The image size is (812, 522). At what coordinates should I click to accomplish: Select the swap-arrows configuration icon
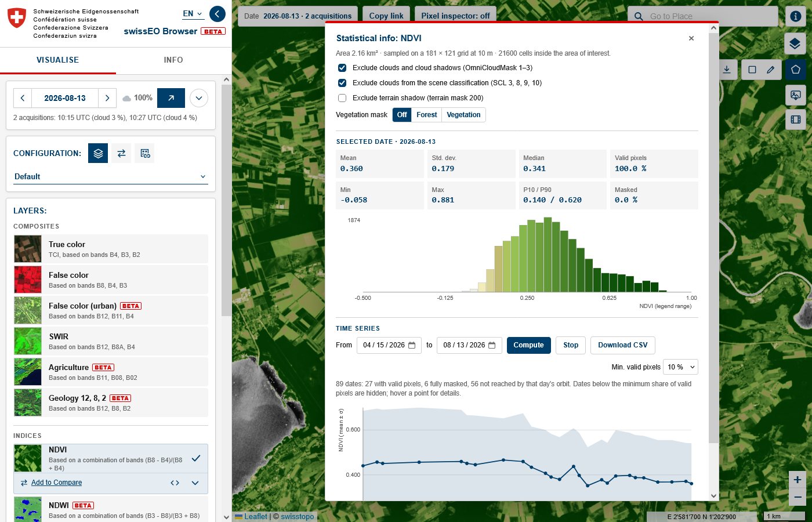click(121, 153)
